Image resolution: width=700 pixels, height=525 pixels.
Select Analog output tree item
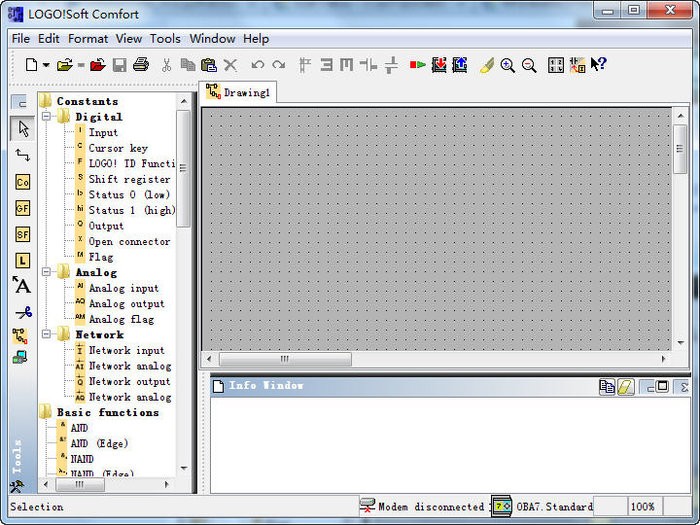click(126, 304)
